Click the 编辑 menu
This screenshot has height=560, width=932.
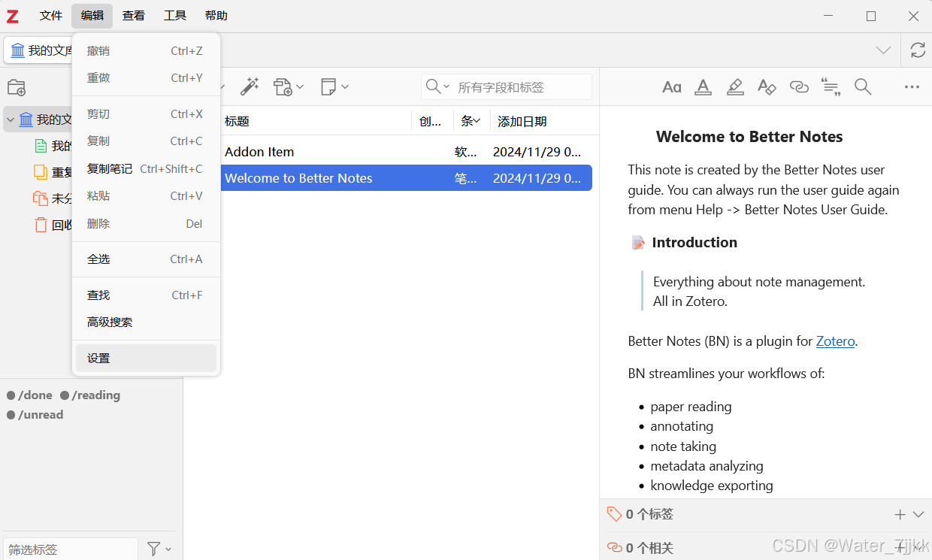tap(92, 16)
